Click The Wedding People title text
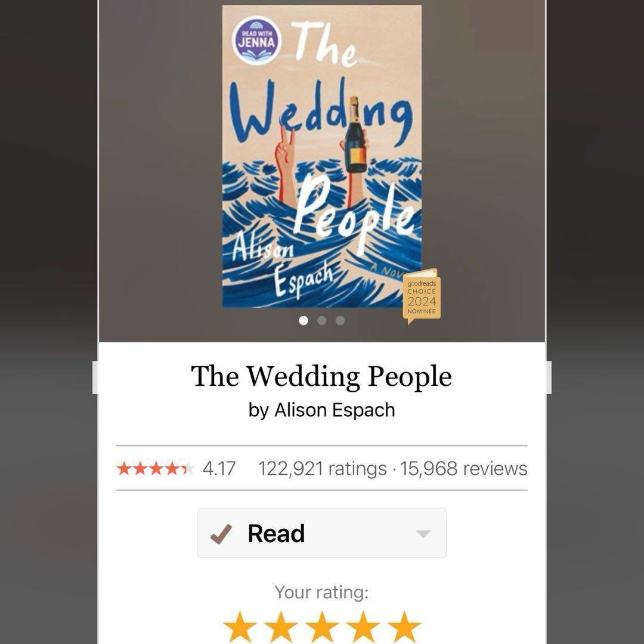Image resolution: width=644 pixels, height=644 pixels. (321, 376)
